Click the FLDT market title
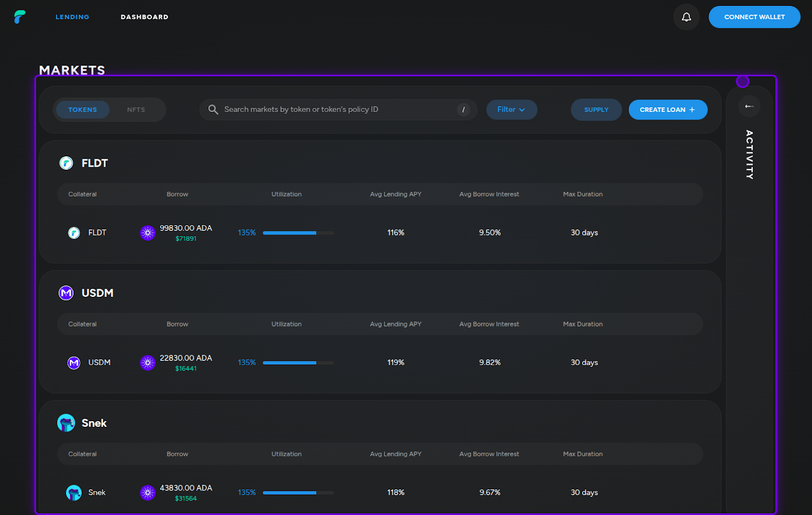 95,163
